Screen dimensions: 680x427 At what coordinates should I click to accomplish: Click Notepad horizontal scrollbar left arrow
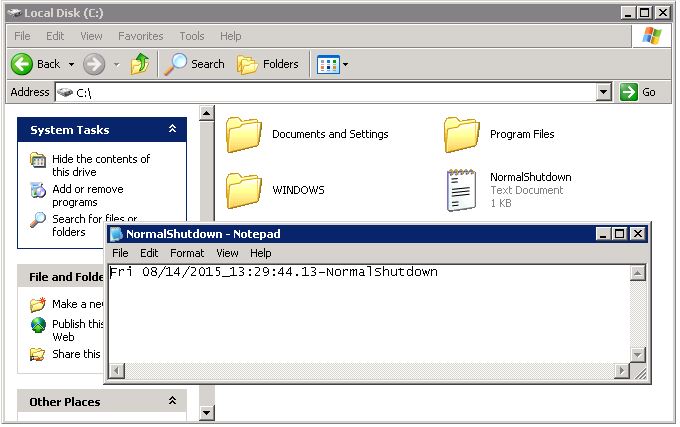tap(116, 371)
